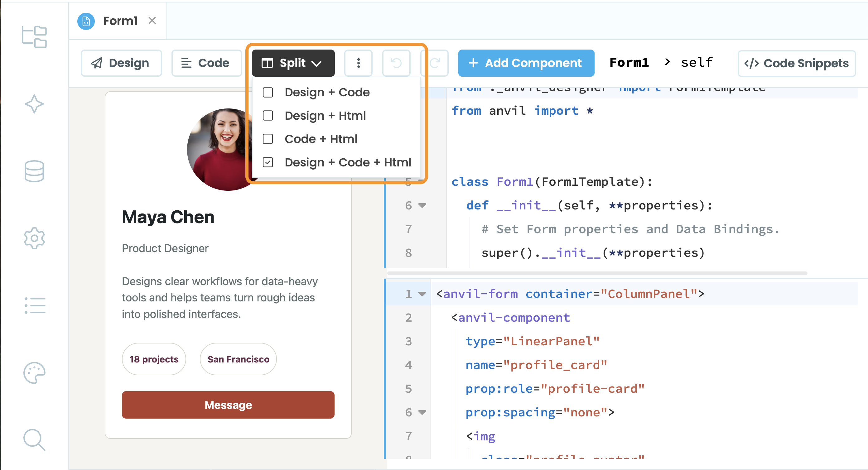
Task: Click the self breadcrumb item
Action: [697, 62]
